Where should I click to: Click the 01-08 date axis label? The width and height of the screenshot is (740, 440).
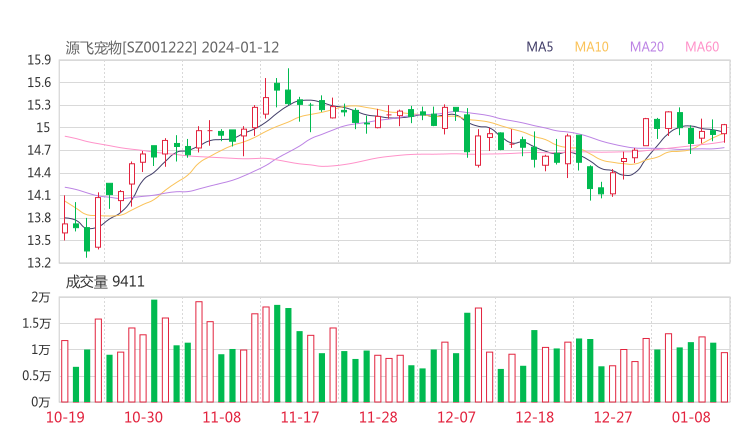click(691, 417)
